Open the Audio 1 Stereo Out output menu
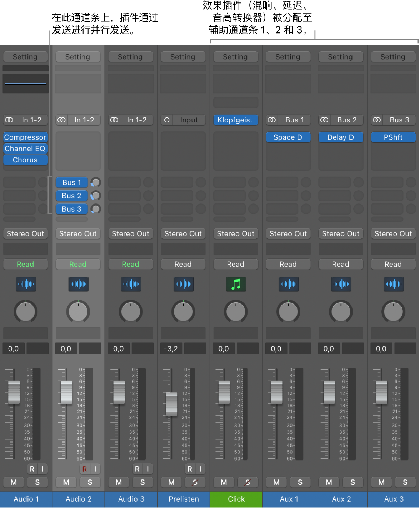420x508 pixels. tap(25, 234)
